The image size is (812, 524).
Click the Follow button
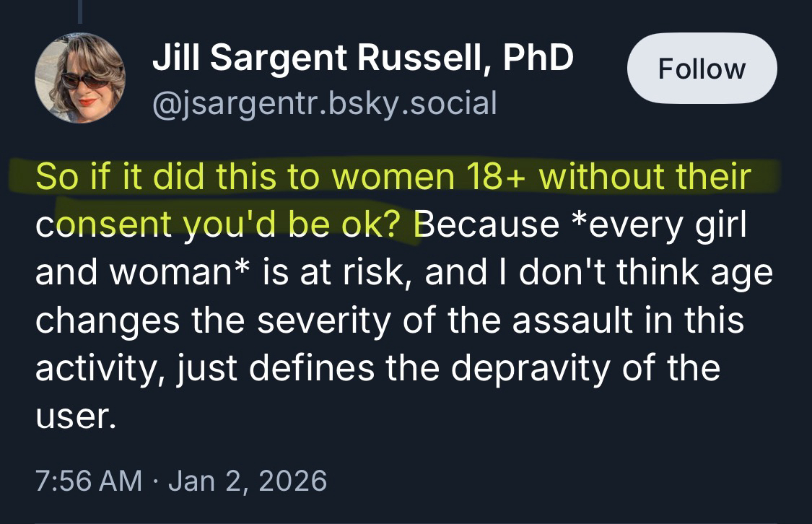point(702,69)
